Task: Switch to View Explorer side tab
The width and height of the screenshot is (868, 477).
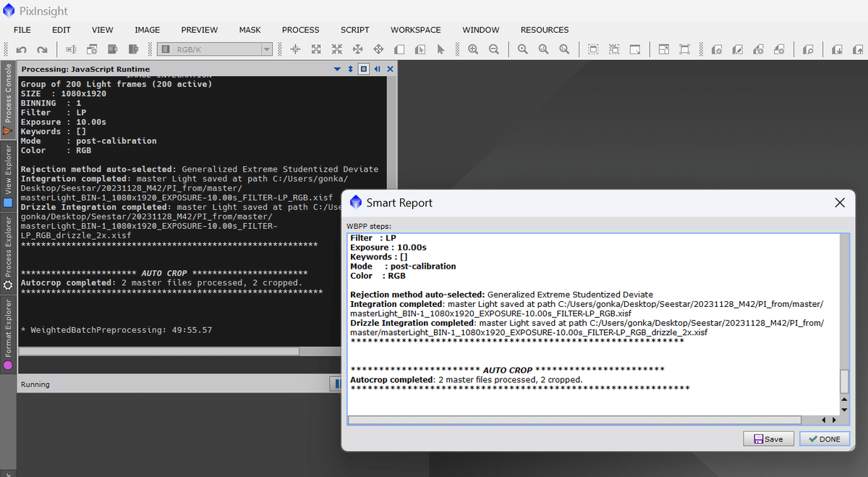Action: pos(8,176)
